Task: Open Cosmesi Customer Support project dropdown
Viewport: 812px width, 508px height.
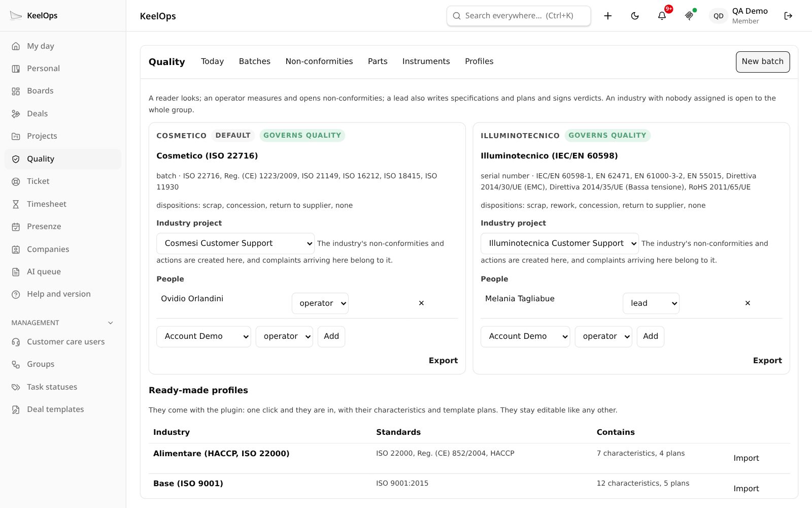Action: click(235, 243)
